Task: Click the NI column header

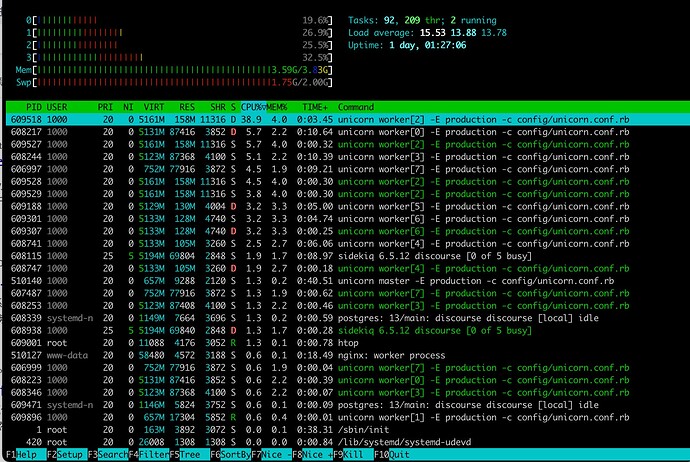Action: [128, 107]
